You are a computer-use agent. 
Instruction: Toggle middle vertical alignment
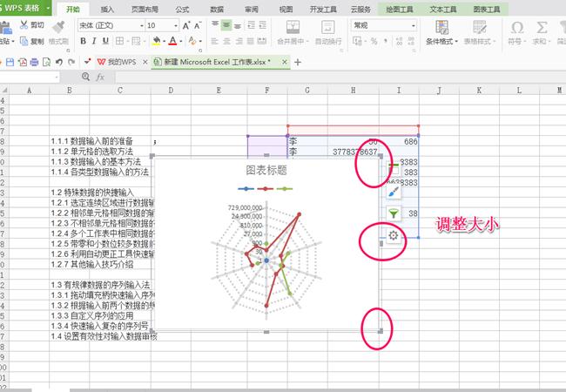226,25
